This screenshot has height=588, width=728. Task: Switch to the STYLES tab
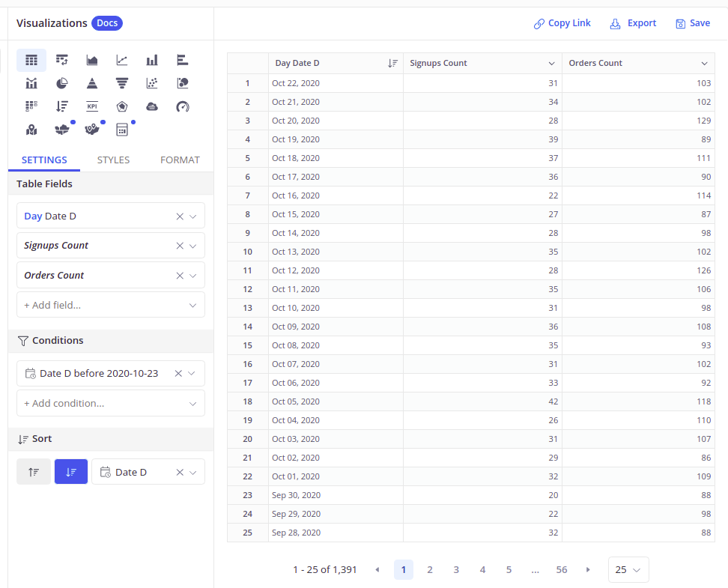point(113,160)
